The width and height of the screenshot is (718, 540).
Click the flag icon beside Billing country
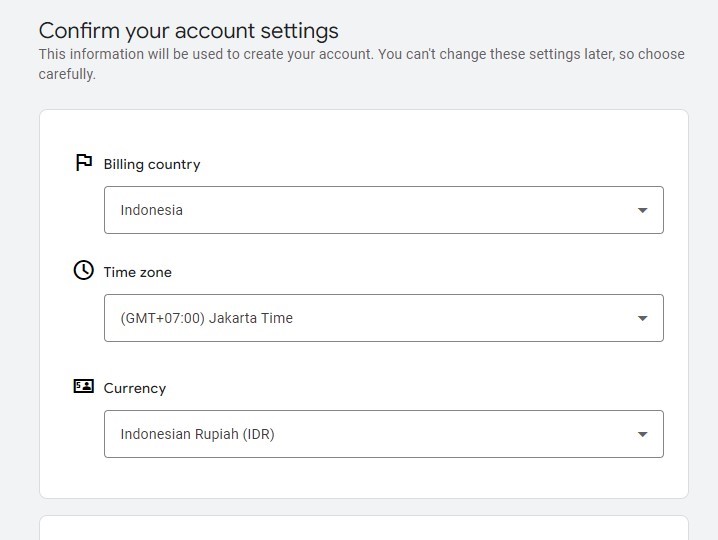pos(83,163)
